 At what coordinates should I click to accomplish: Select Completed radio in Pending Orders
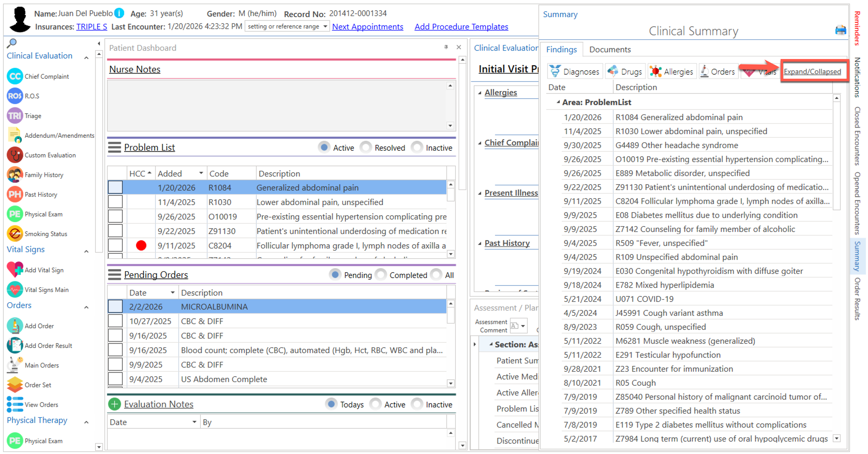[x=381, y=275]
